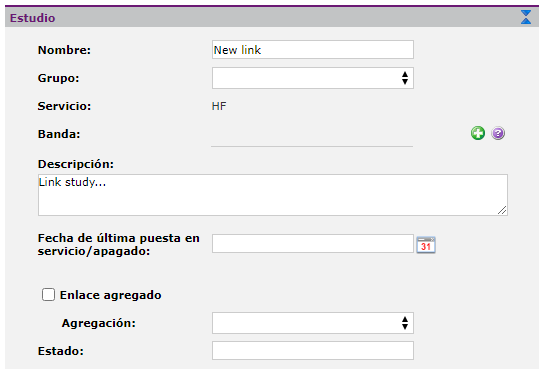This screenshot has width=544, height=375.
Task: Focus the Nombre field containing New link
Action: 313,50
